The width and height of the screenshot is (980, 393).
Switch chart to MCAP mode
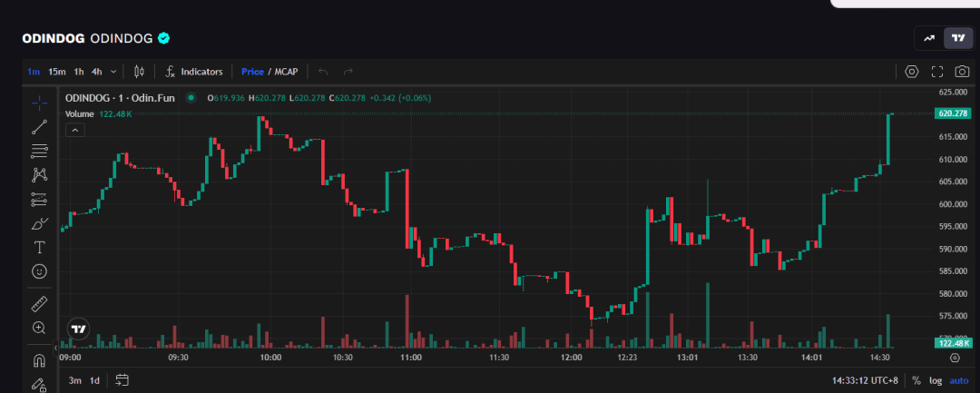[x=286, y=72]
